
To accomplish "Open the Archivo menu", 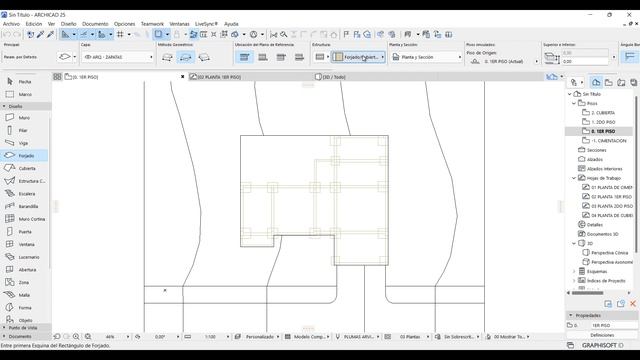I will click(11, 24).
